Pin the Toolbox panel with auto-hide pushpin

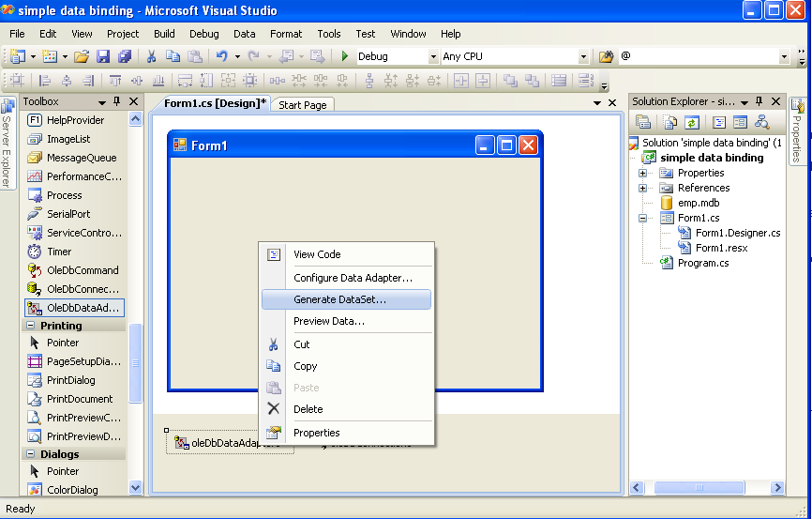point(117,101)
